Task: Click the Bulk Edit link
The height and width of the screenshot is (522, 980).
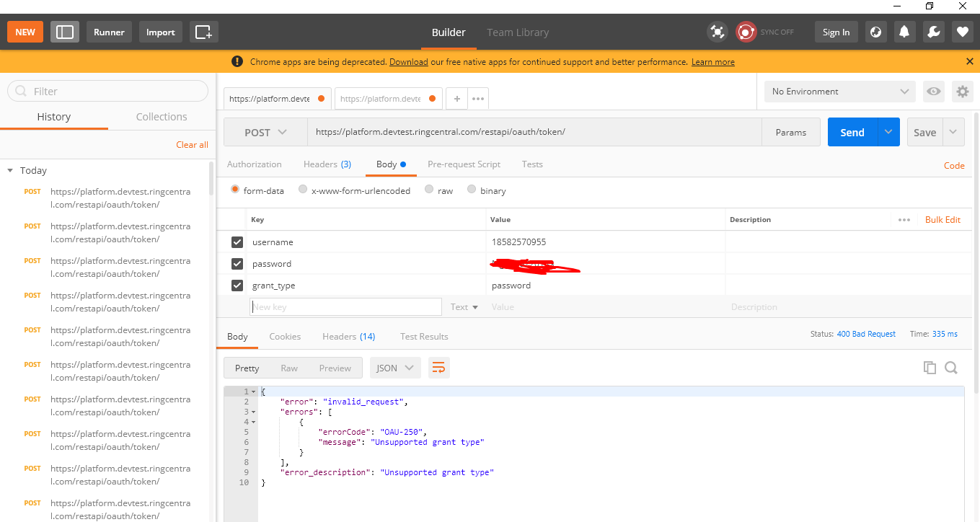Action: click(943, 220)
